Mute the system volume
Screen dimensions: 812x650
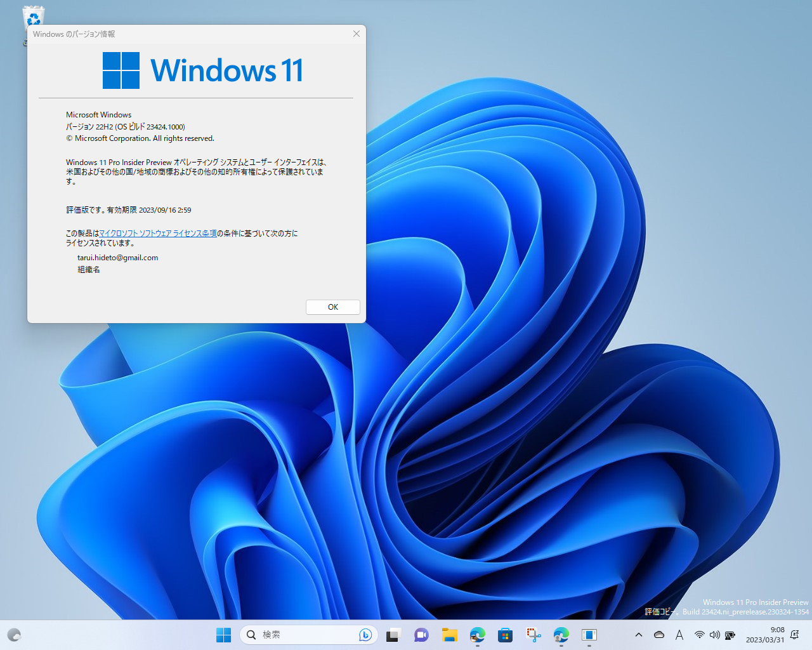pos(715,635)
